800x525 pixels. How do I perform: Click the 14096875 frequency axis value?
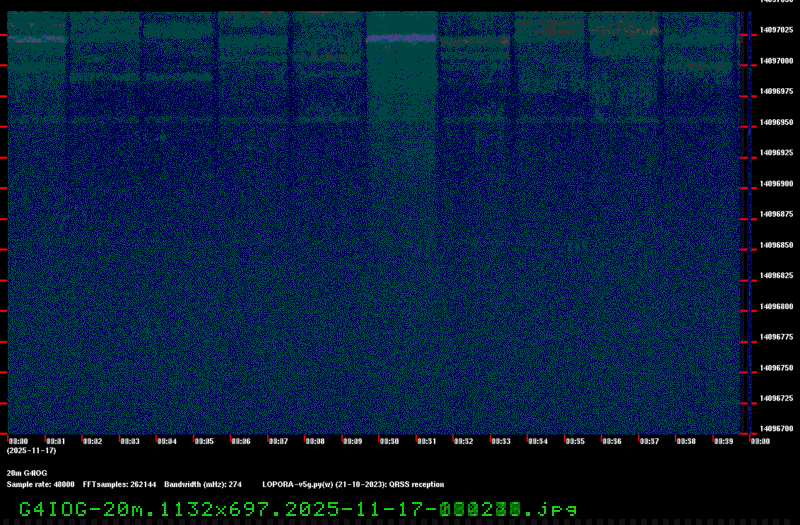tap(776, 214)
